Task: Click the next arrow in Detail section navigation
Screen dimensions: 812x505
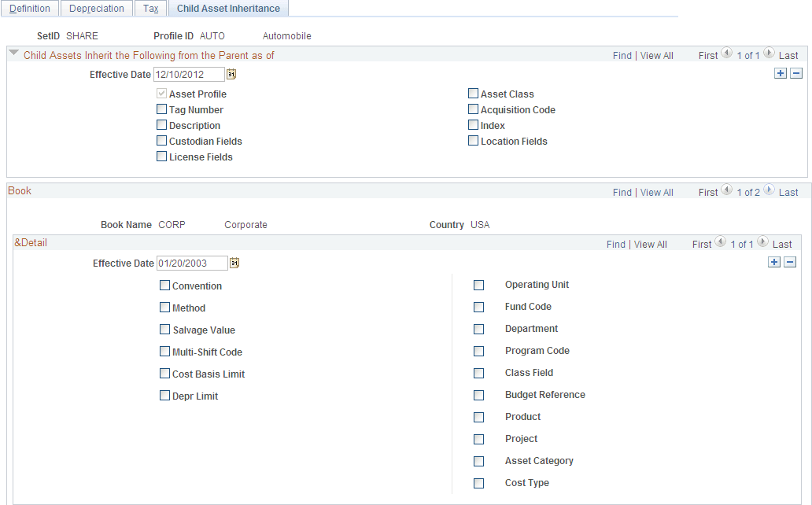Action: coord(762,243)
